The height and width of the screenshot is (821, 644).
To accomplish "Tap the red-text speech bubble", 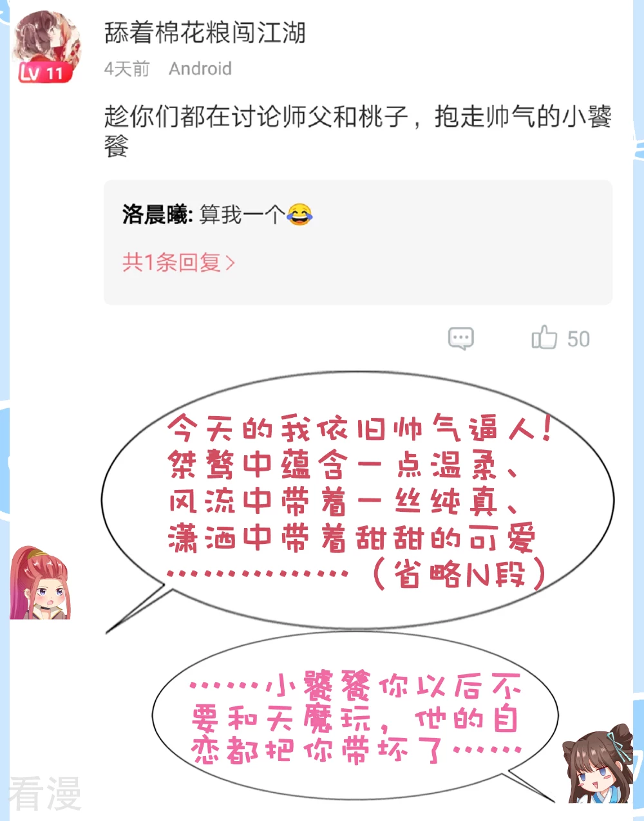I will 357,499.
